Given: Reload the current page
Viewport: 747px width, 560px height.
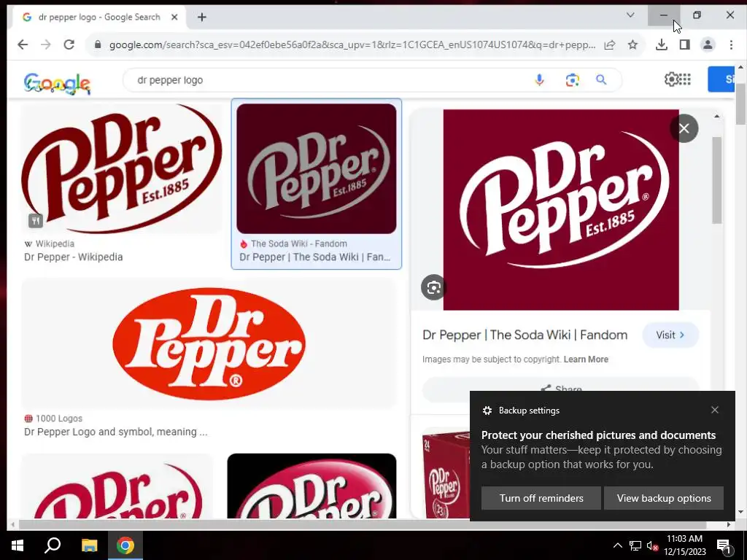Looking at the screenshot, I should (69, 44).
